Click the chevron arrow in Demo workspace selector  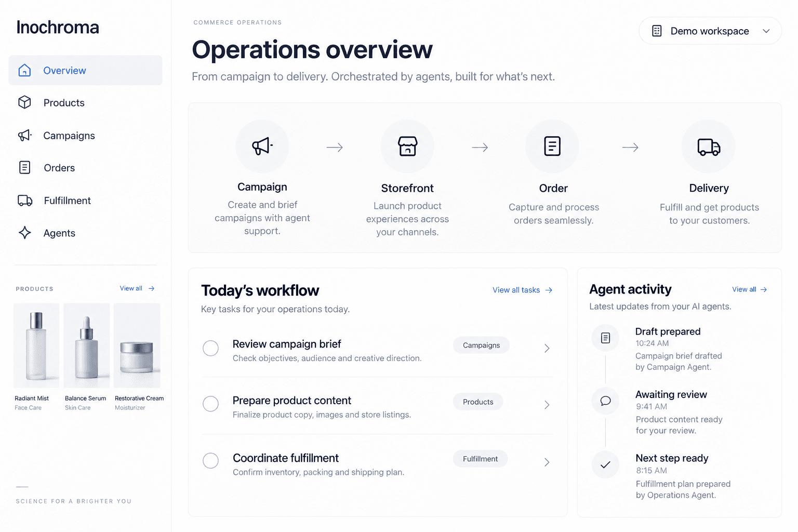pos(766,31)
